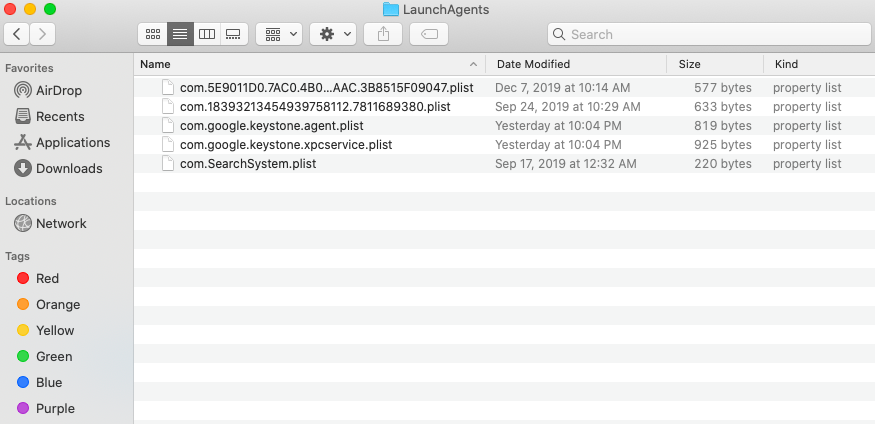Switch to list view
Viewport: 875px width, 424px height.
pos(180,34)
